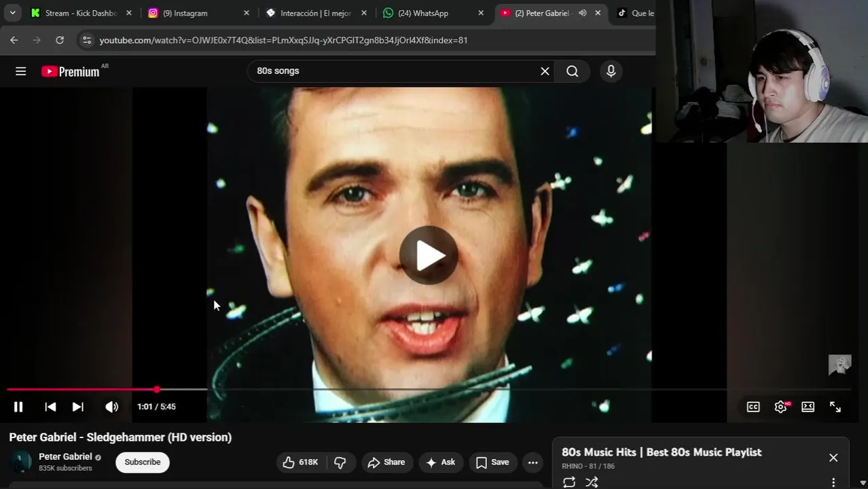Start voice search with the microphone

611,71
